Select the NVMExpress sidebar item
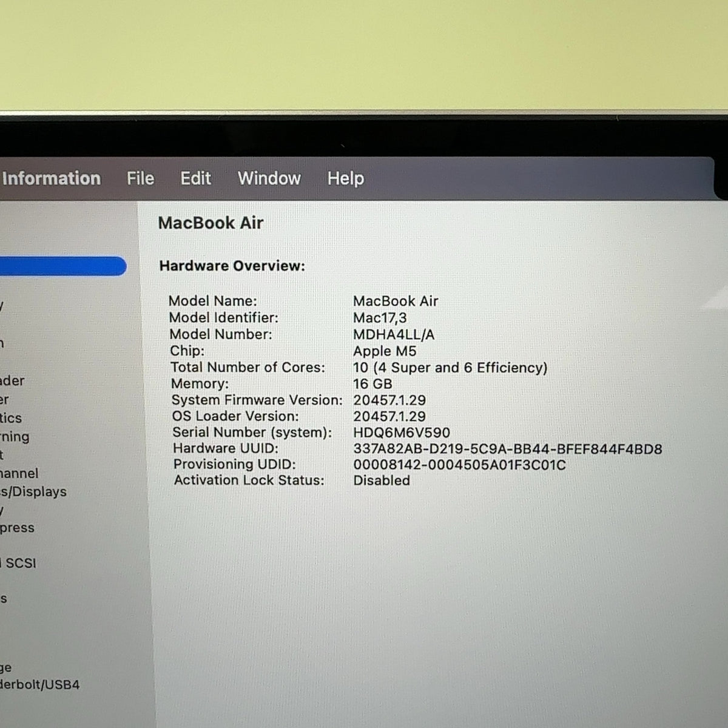Image resolution: width=728 pixels, height=728 pixels. click(x=17, y=528)
